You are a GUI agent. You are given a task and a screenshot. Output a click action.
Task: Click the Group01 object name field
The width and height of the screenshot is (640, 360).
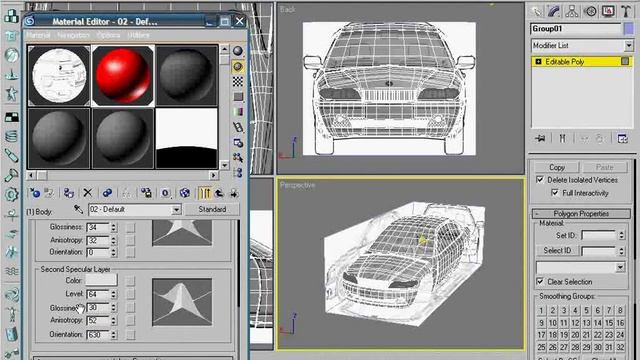[576, 29]
